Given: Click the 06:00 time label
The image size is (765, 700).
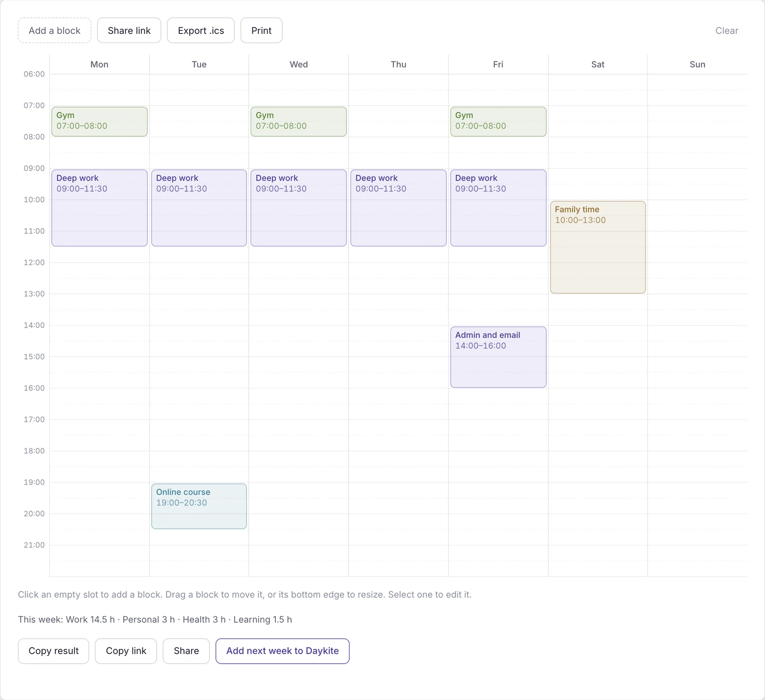Looking at the screenshot, I should (x=34, y=74).
